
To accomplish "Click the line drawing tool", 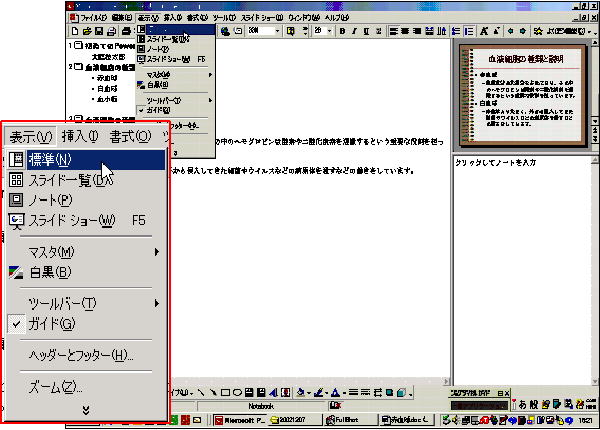I will click(202, 393).
